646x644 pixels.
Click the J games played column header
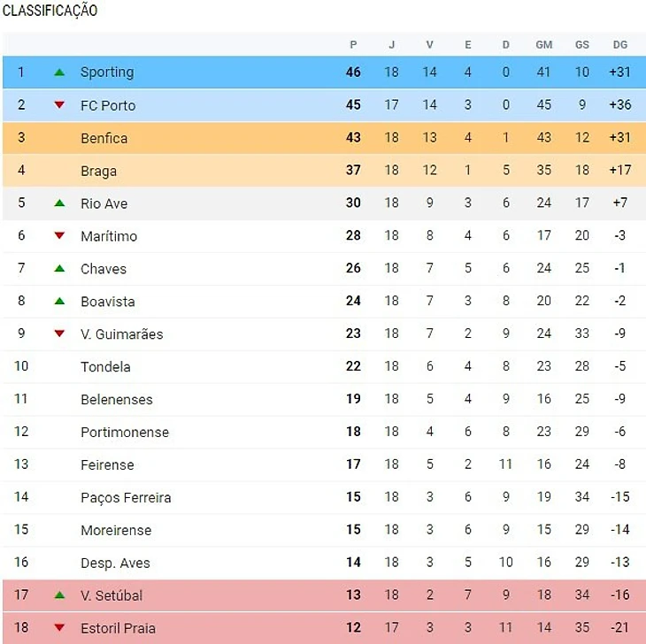pos(391,45)
